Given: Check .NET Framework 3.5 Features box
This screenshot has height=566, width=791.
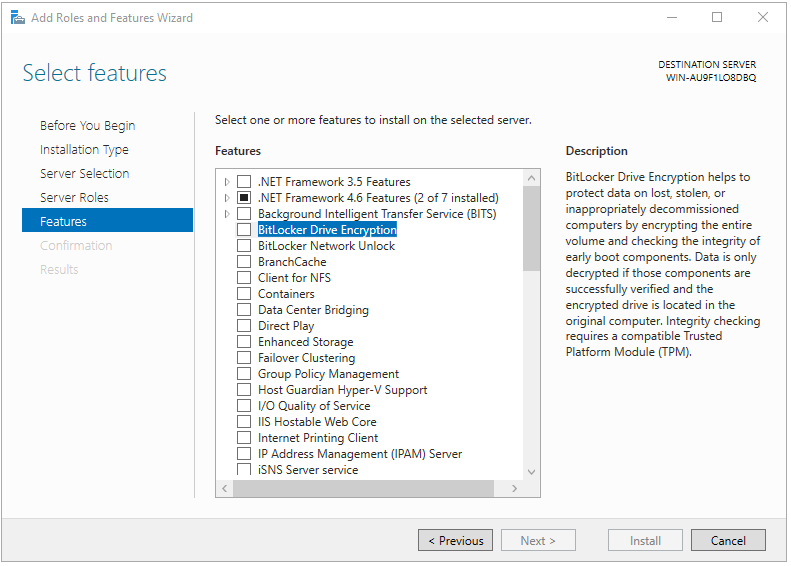Looking at the screenshot, I should click(244, 182).
